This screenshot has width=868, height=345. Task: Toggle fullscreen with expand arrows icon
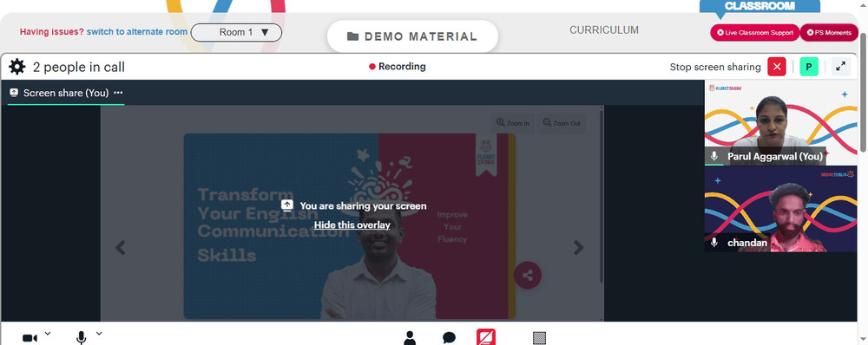840,67
